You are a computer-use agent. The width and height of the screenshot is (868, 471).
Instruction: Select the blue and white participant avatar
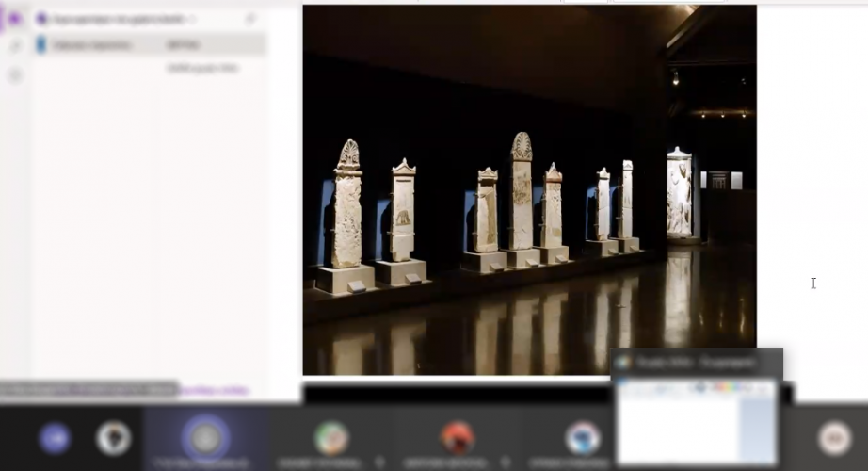pyautogui.click(x=582, y=438)
